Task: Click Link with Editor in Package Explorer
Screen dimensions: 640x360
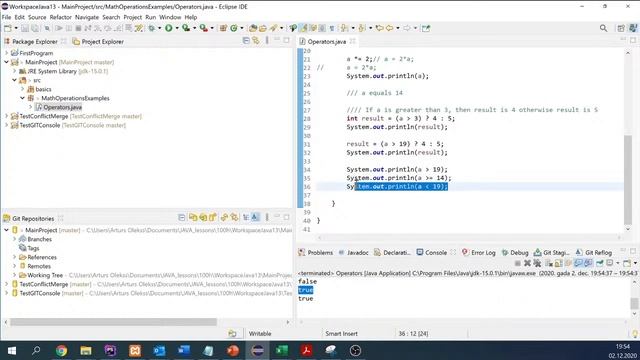Action: (x=256, y=40)
